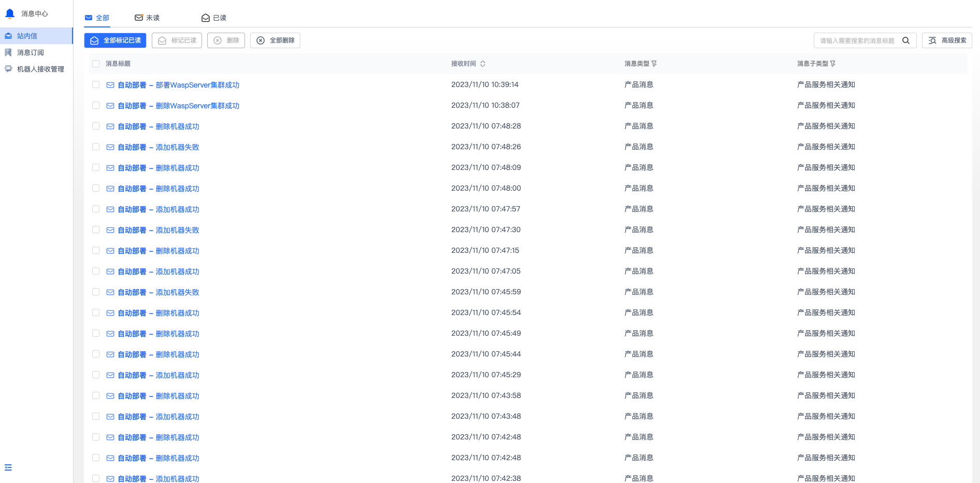Click envelope icon of 部署WaspServer集群成功 message
The image size is (980, 483).
[110, 85]
